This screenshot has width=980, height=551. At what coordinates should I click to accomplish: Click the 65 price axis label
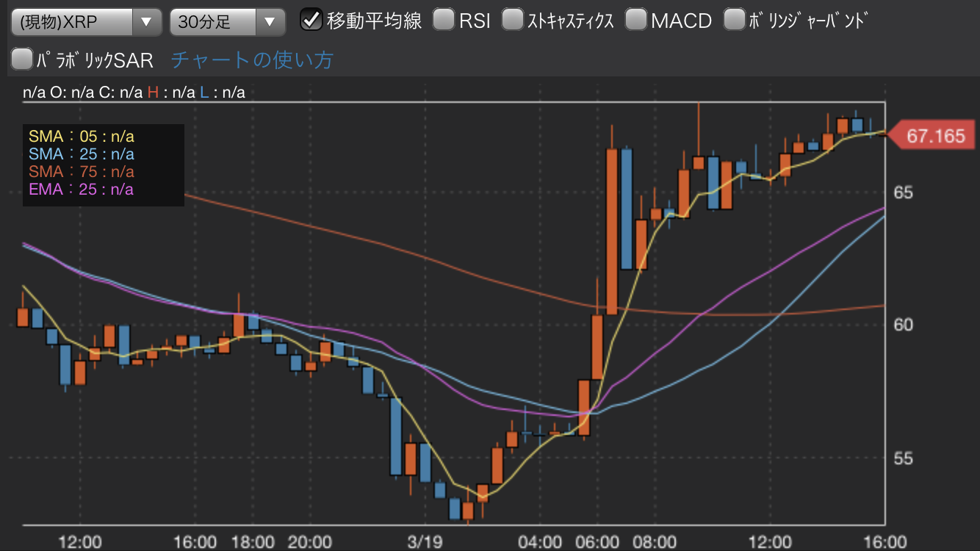point(903,193)
